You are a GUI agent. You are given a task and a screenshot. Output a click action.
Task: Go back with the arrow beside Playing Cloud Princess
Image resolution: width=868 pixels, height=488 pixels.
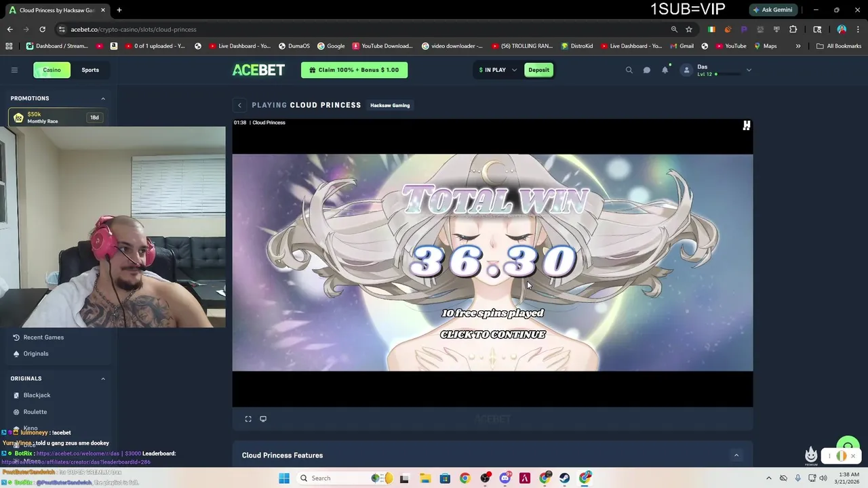[x=239, y=105]
